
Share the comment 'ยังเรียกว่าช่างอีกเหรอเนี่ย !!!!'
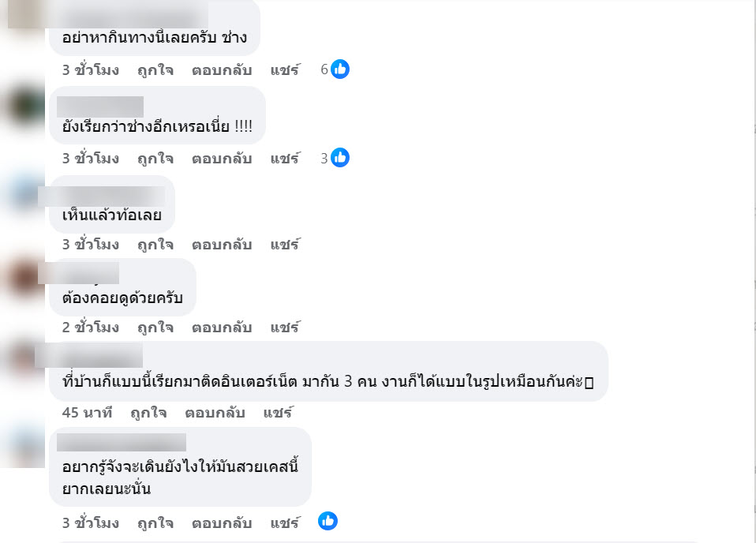285,158
